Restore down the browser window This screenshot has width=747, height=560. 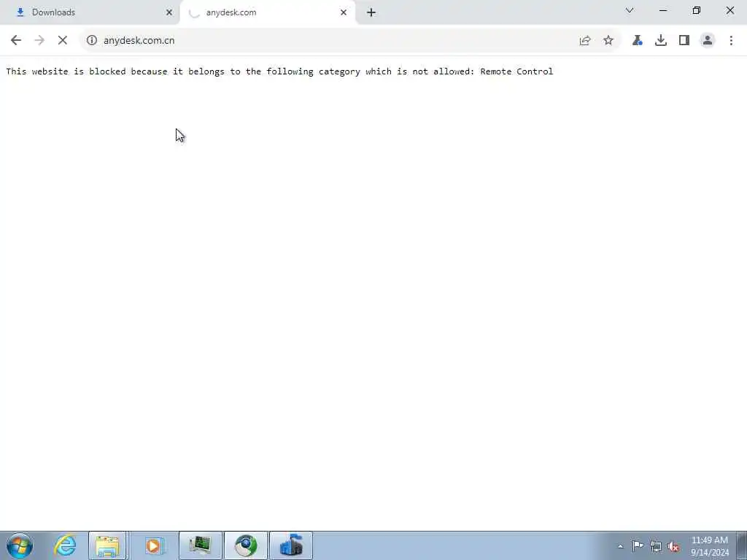pyautogui.click(x=697, y=10)
